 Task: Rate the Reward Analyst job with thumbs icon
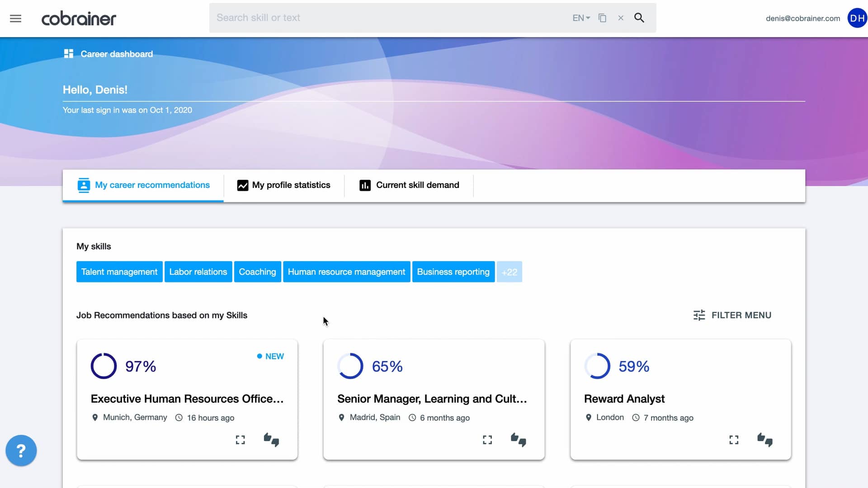765,440
